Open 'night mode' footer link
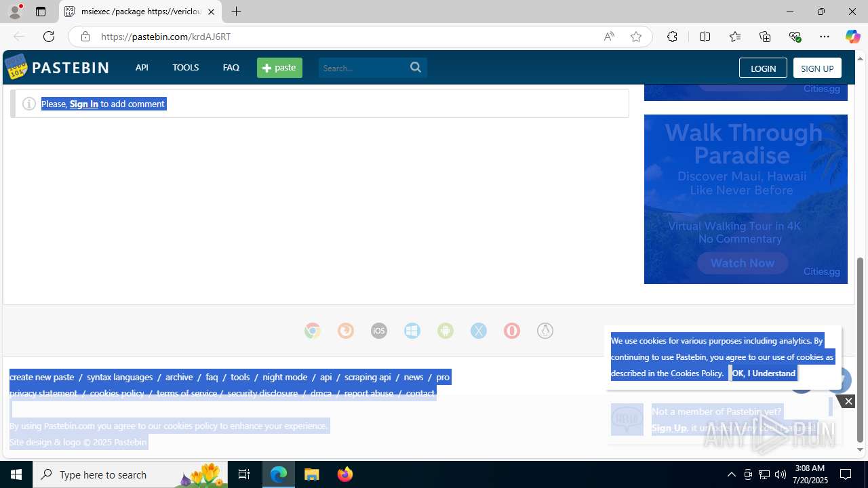Viewport: 868px width, 488px height. pyautogui.click(x=285, y=377)
